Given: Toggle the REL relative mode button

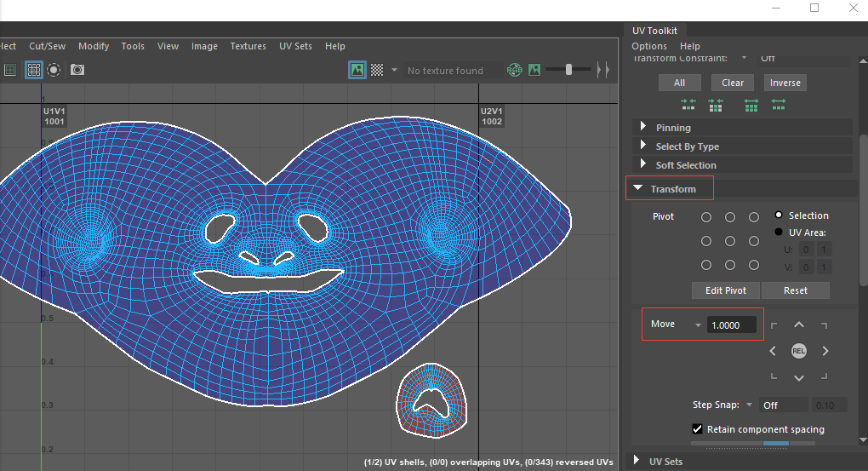Looking at the screenshot, I should 798,351.
